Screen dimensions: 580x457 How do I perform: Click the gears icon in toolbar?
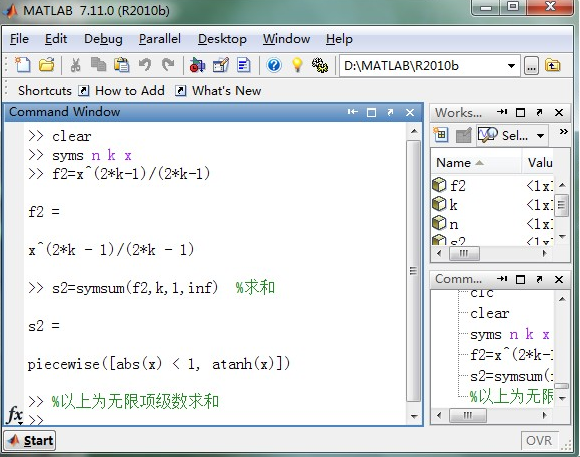pyautogui.click(x=320, y=65)
